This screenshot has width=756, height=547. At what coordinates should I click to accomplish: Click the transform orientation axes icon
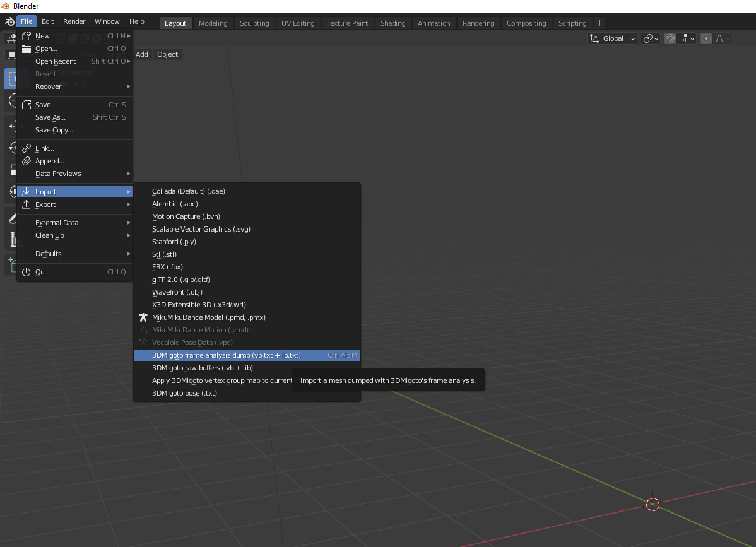594,38
